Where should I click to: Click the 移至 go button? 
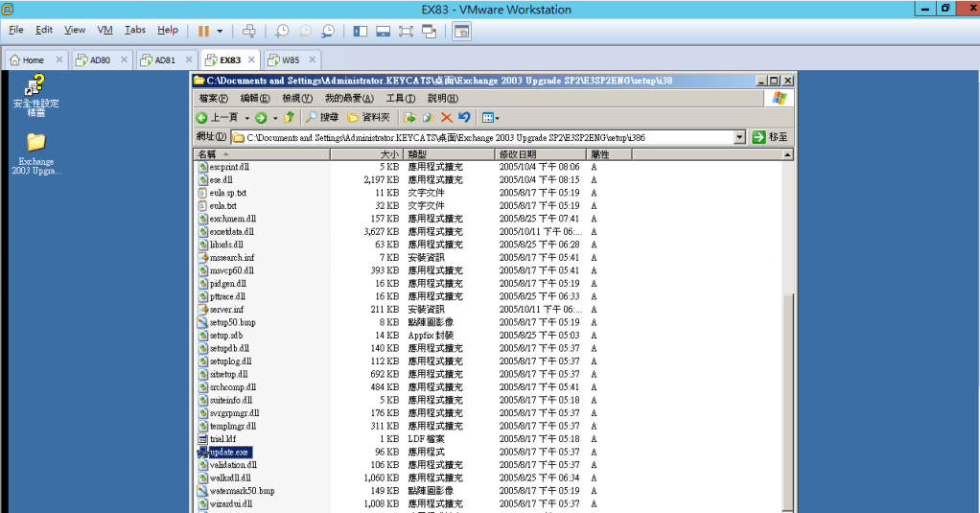pyautogui.click(x=770, y=137)
